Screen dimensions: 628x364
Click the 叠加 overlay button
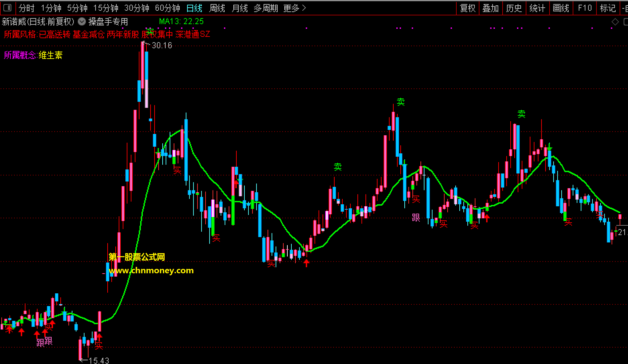pos(491,8)
